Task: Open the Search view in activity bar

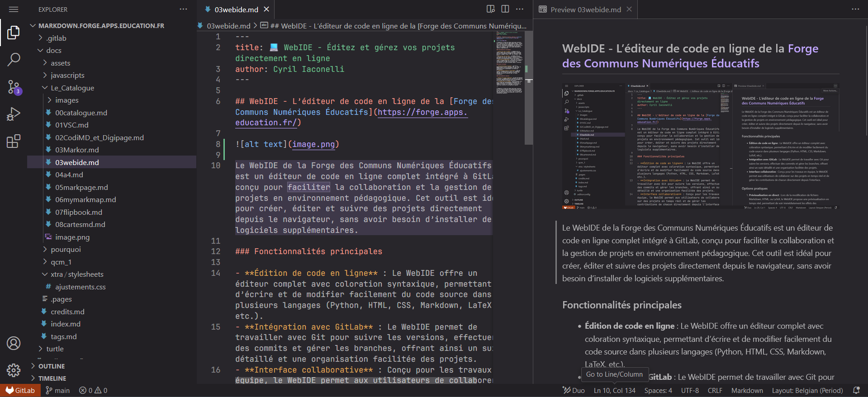Action: (x=14, y=59)
